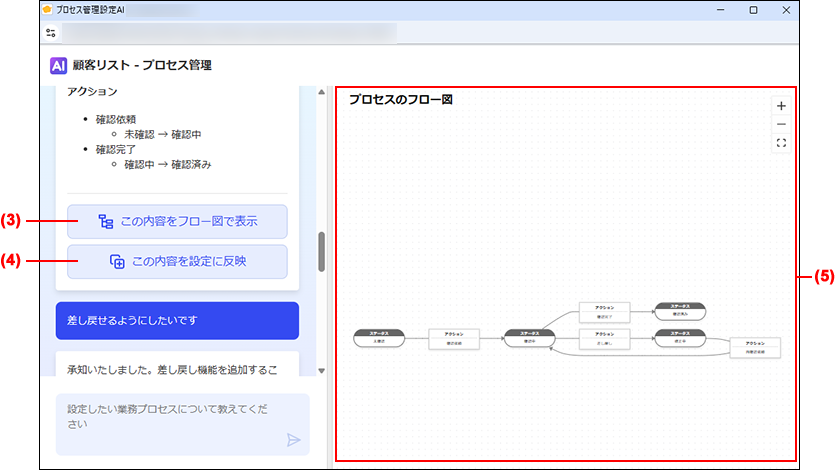
Task: Click the purple AI logo icon
Action: 58,65
